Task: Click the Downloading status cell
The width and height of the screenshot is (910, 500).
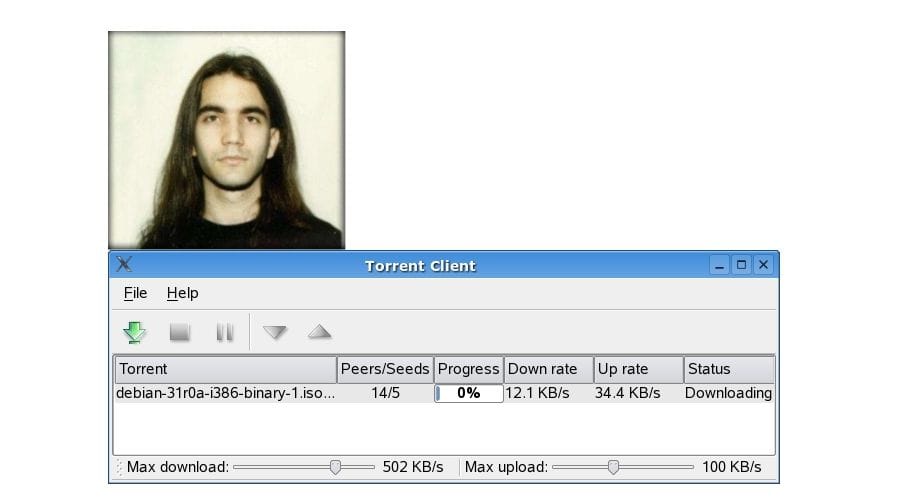Action: click(x=728, y=393)
